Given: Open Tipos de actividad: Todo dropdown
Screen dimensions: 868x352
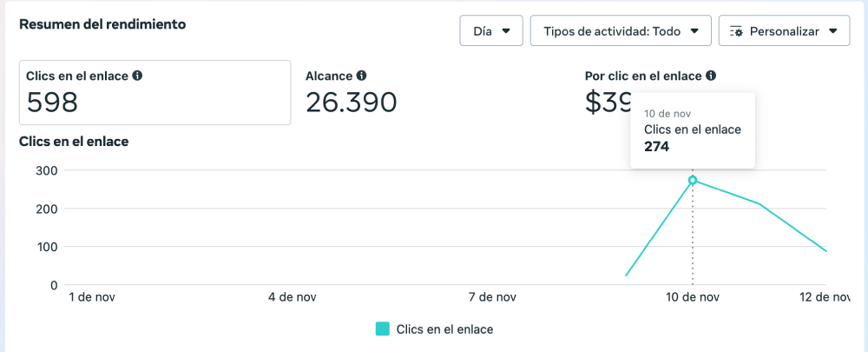Looking at the screenshot, I should tap(621, 31).
